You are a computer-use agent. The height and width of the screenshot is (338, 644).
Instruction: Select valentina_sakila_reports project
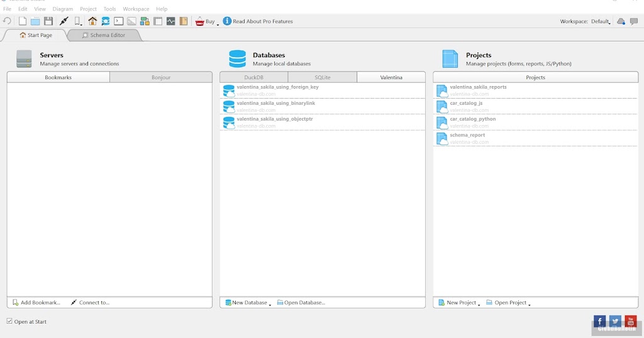(536, 90)
